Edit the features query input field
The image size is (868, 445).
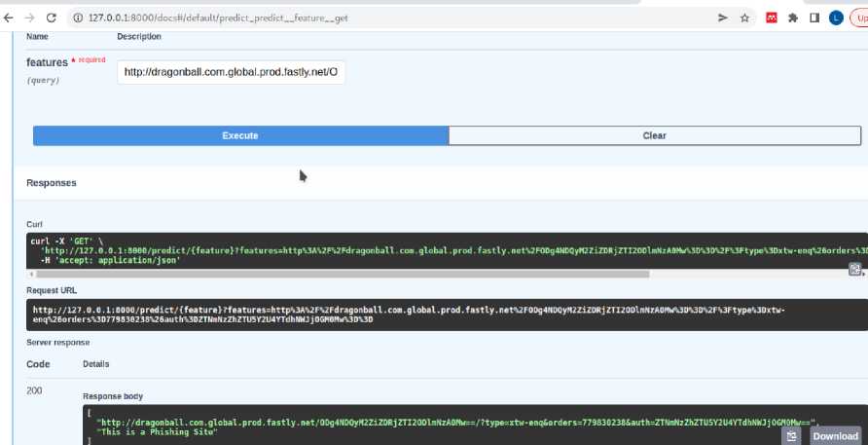pyautogui.click(x=231, y=72)
